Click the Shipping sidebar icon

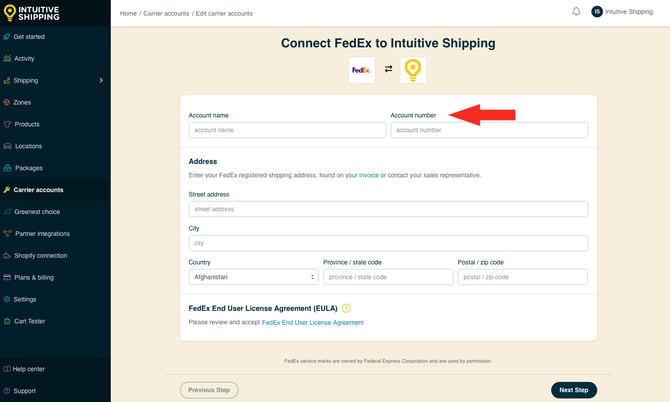click(7, 80)
